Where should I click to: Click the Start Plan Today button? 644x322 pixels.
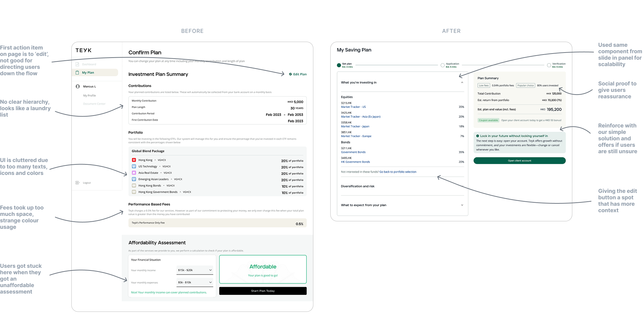coord(263,291)
